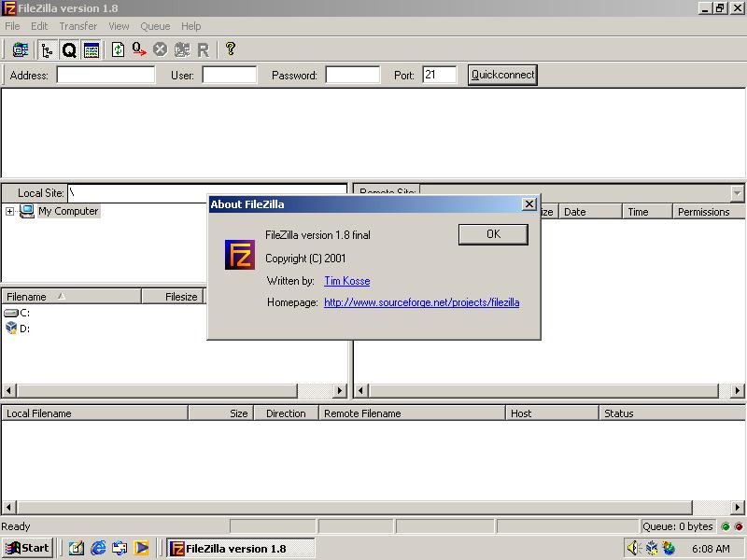The image size is (747, 560).
Task: Click the Quickconnect button
Action: click(502, 75)
